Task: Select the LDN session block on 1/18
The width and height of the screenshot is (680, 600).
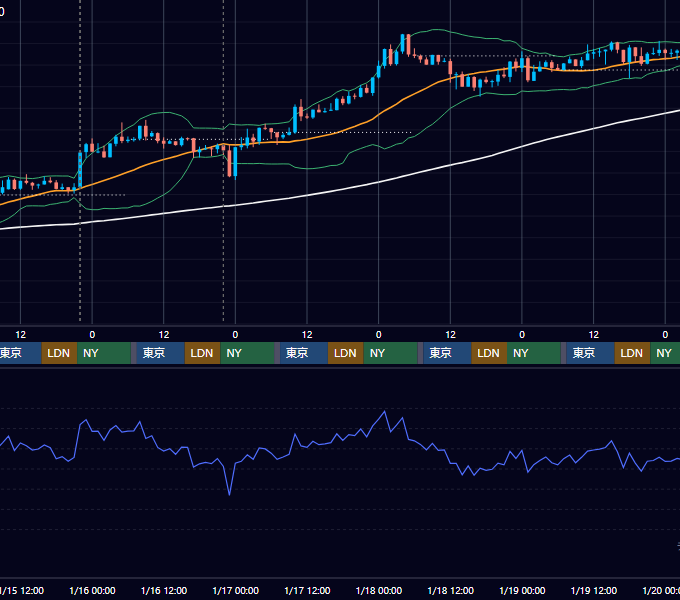Action: 489,353
